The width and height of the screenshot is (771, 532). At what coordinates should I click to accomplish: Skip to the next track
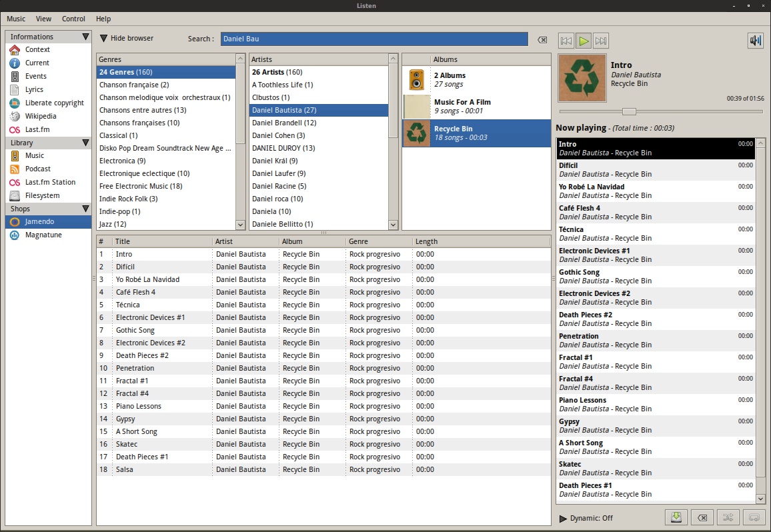pos(600,41)
